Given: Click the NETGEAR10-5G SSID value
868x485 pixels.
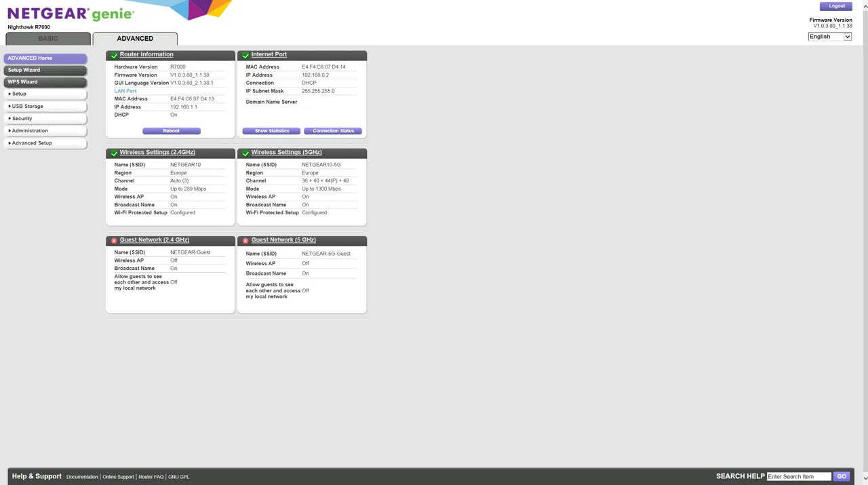Looking at the screenshot, I should 321,165.
